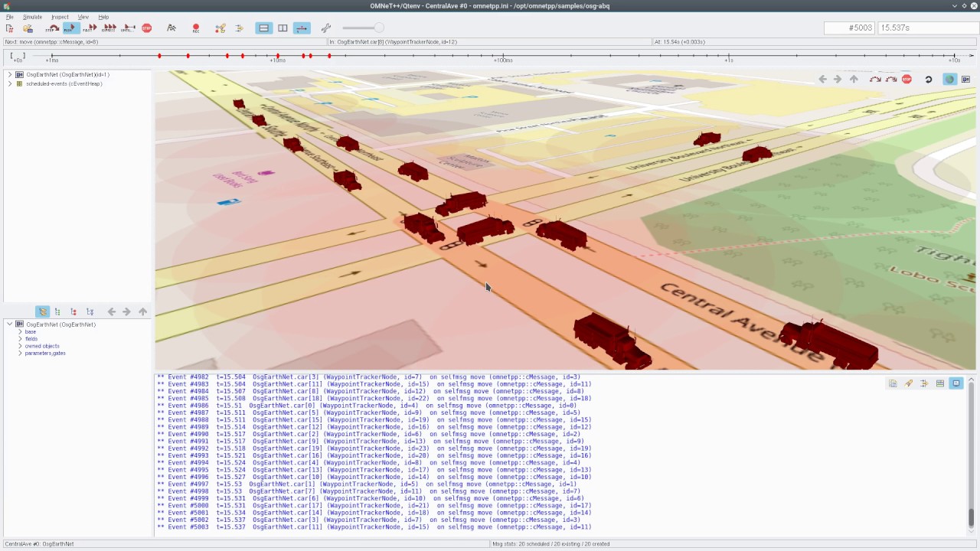Click the canvas reset/relayout circular arrow icon
The width and height of the screenshot is (980, 551).
(x=929, y=79)
